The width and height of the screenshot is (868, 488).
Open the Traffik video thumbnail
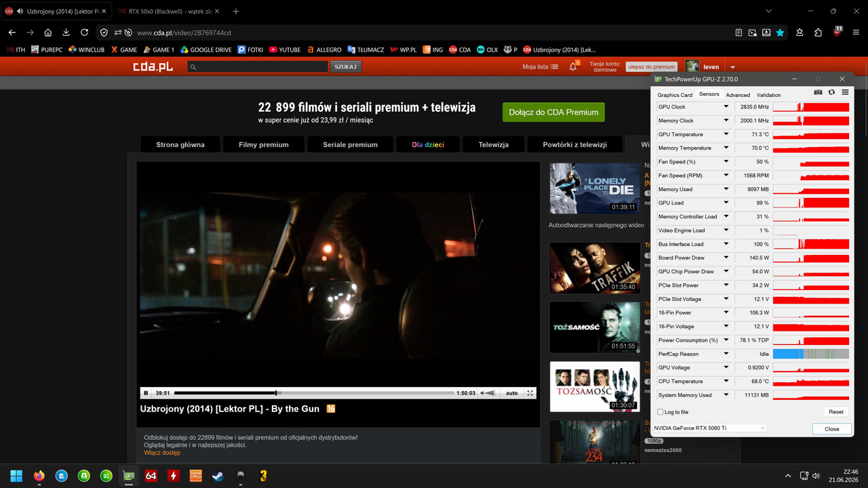click(x=595, y=268)
